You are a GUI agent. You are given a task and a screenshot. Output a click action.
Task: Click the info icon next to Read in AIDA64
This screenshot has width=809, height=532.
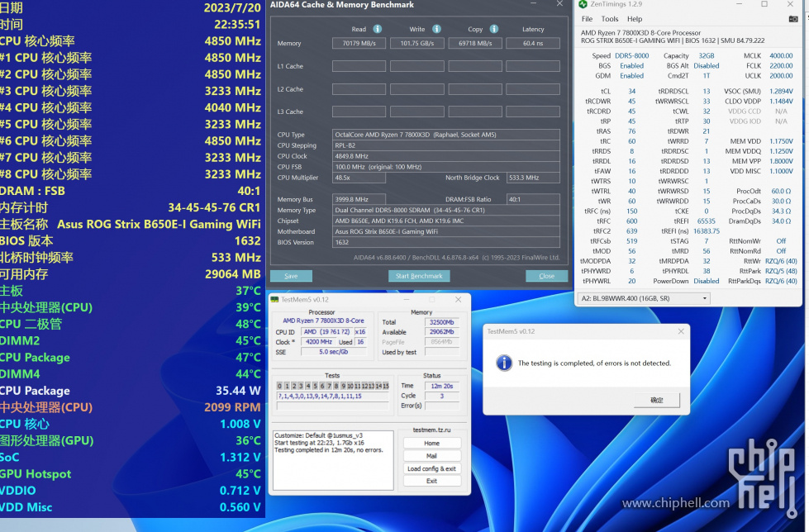click(378, 29)
